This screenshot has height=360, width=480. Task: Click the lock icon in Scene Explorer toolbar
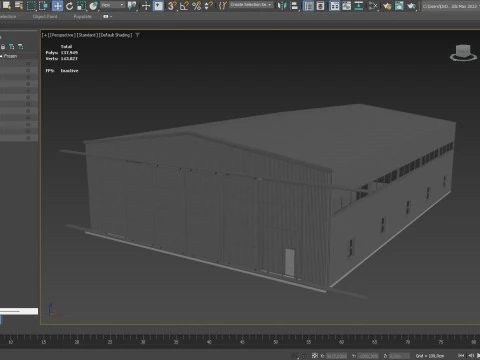(3, 47)
